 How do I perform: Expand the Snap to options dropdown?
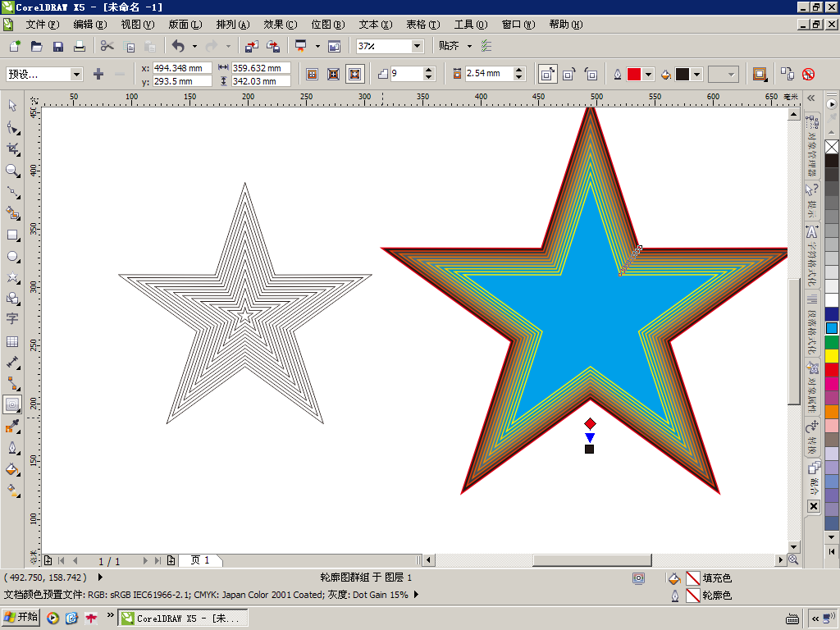click(470, 46)
